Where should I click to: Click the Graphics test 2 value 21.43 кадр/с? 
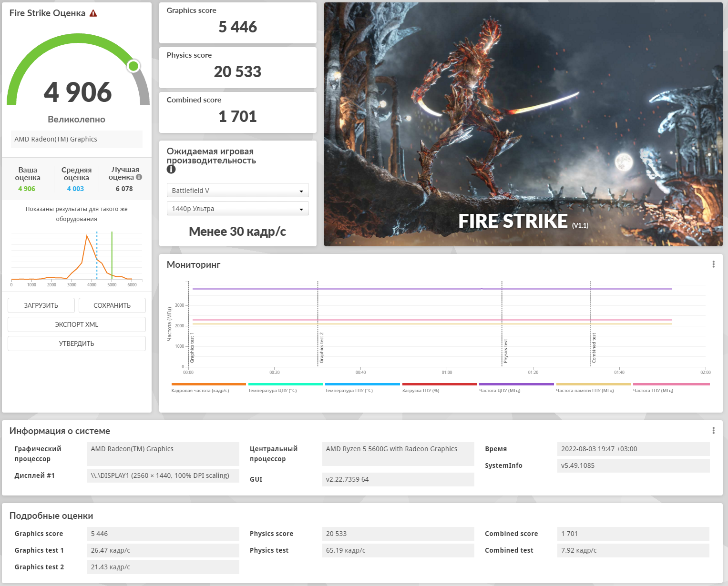[163, 567]
